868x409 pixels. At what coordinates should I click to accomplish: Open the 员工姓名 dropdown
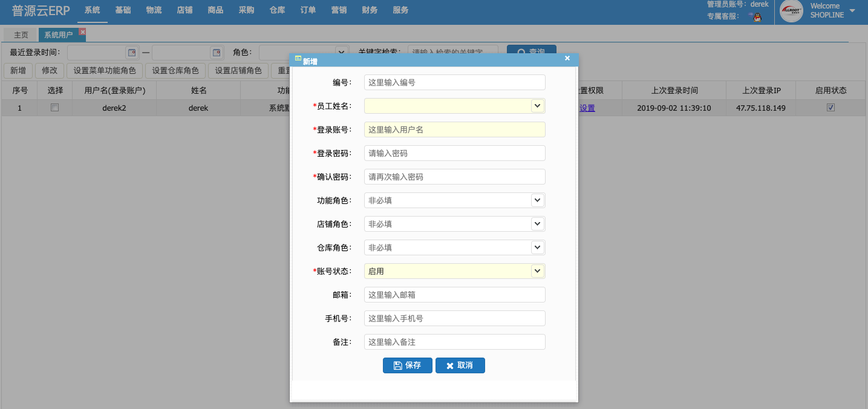click(x=537, y=106)
